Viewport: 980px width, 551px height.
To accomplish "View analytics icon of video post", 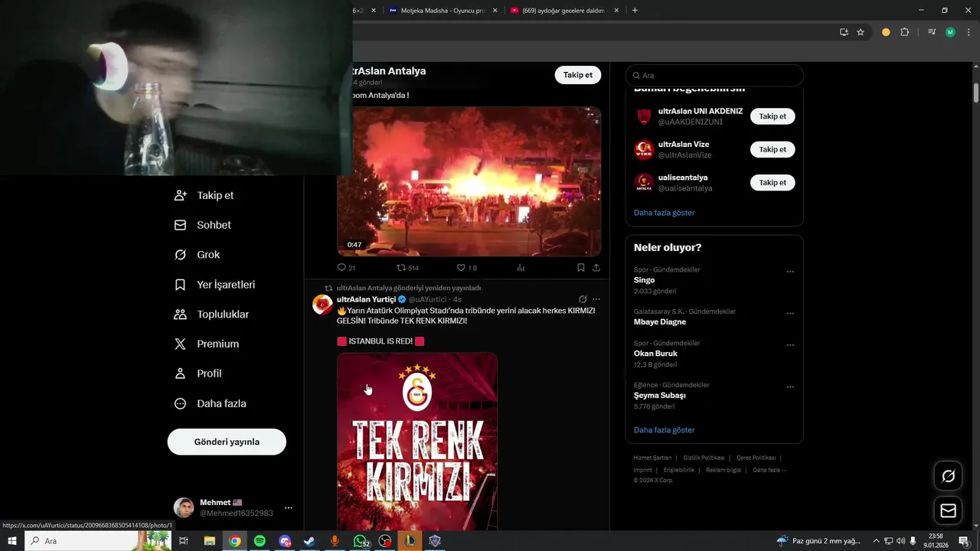I will click(521, 268).
